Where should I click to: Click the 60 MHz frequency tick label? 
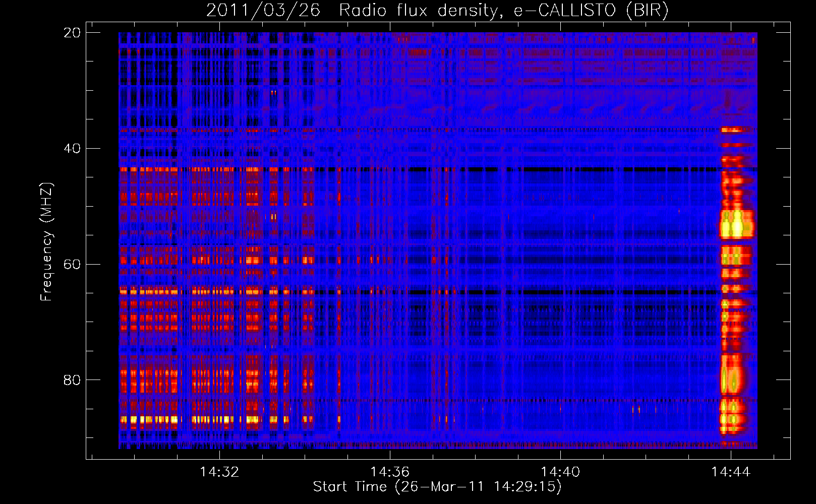click(72, 264)
